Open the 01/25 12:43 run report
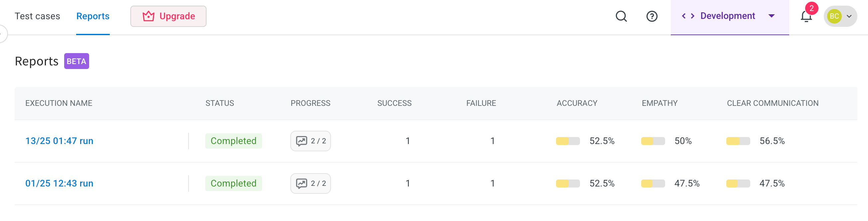 (x=59, y=183)
